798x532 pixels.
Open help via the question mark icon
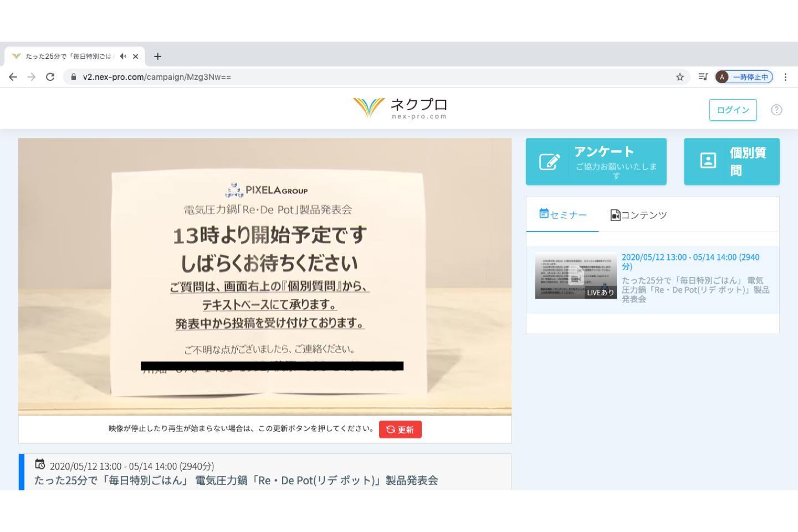pyautogui.click(x=776, y=110)
